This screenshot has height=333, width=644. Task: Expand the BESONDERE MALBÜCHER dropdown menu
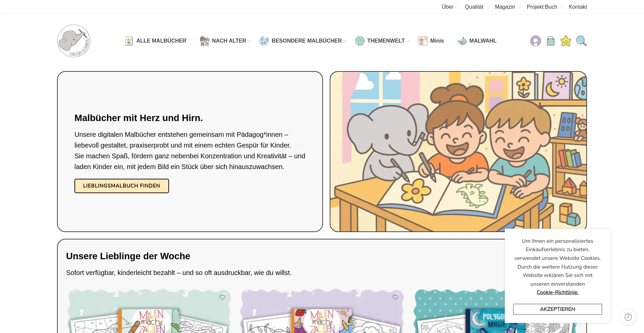point(306,41)
